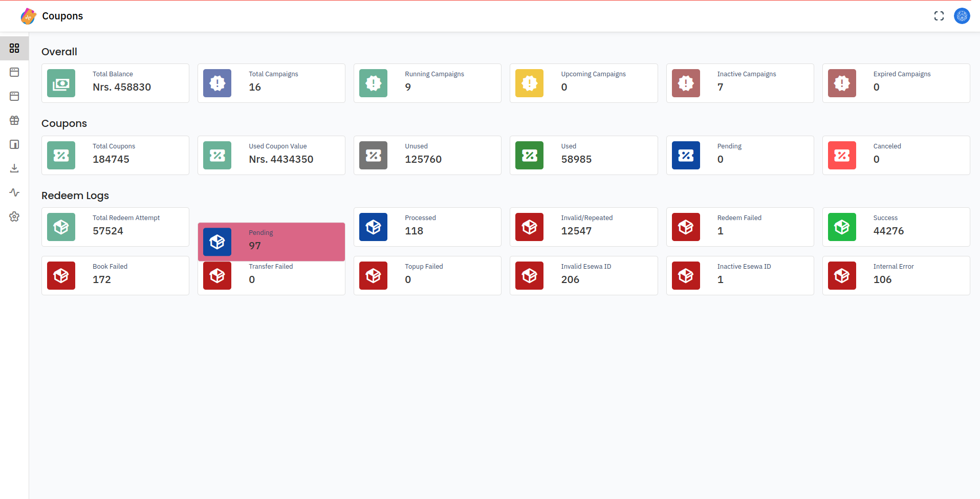Click the sidebar panel layout icon

pyautogui.click(x=14, y=144)
